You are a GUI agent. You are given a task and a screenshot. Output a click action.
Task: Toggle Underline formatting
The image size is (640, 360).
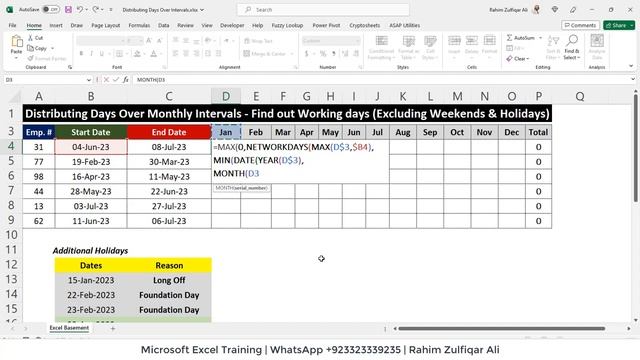click(x=101, y=53)
